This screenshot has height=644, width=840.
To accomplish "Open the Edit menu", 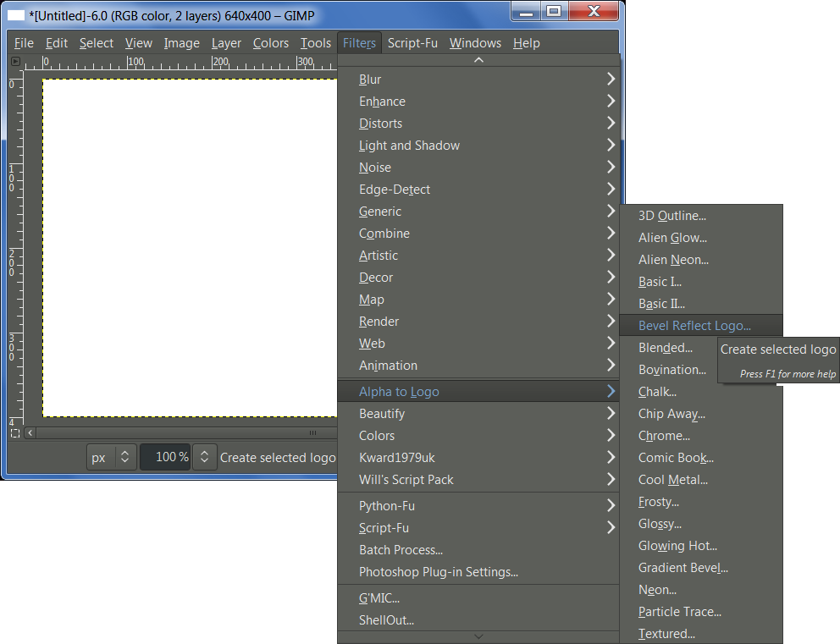I will click(x=56, y=43).
